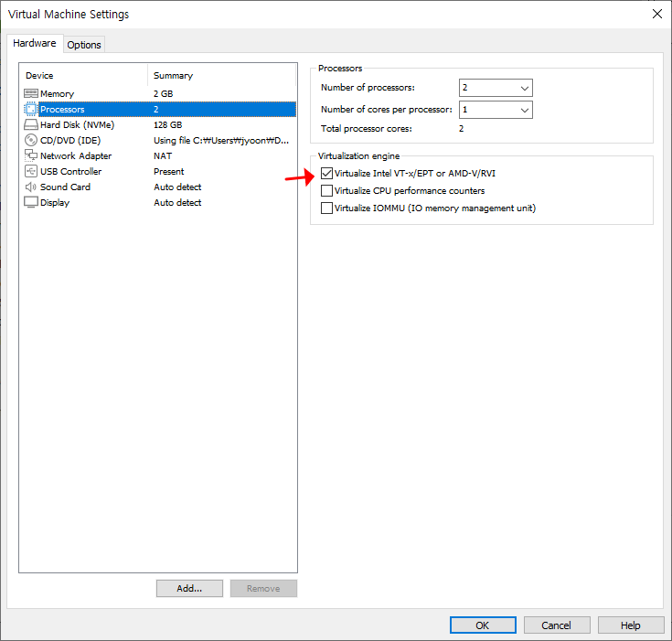Click the 2 GB memory summary

tap(164, 93)
